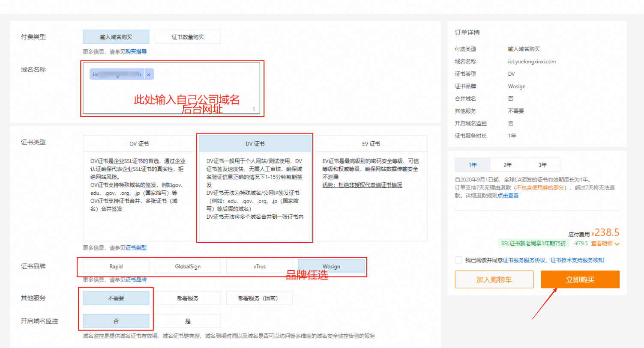
Task: Select 输入域名购买 payment type
Action: pos(116,37)
